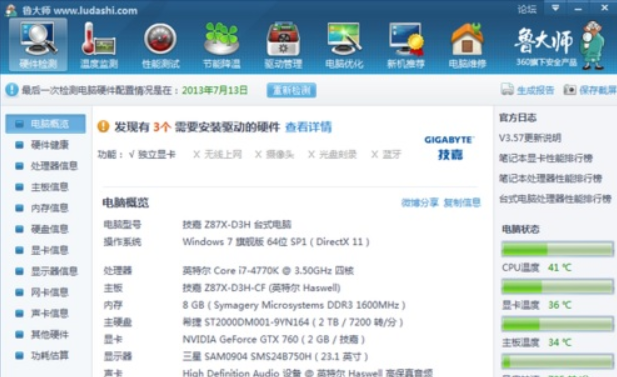Click 独立显卡 feature indicator
617x377 pixels.
(152, 155)
